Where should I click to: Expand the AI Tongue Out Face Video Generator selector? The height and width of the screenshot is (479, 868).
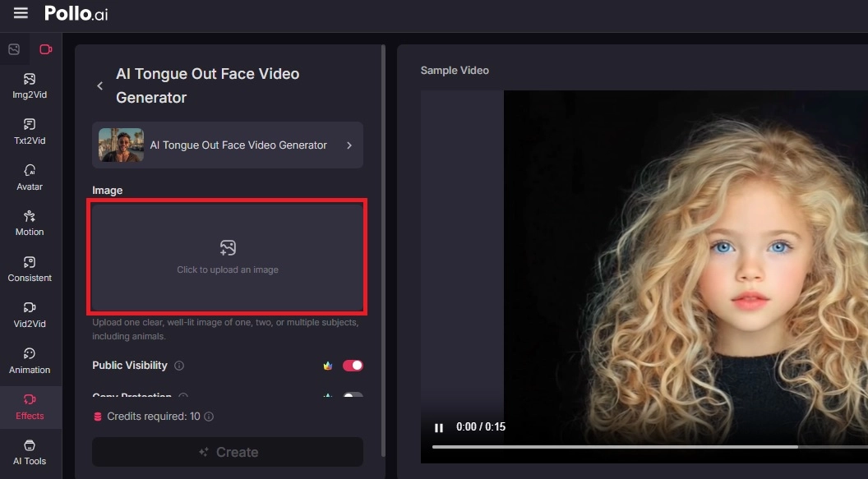pyautogui.click(x=227, y=145)
